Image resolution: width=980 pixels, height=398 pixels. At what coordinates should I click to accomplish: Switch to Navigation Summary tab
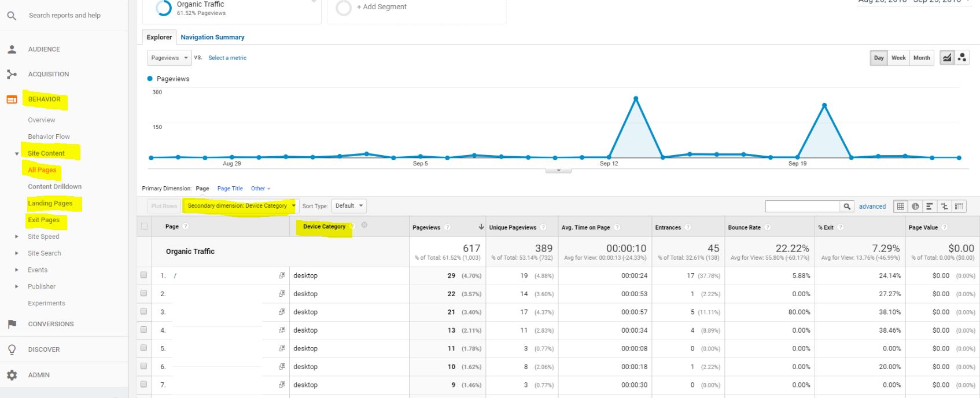212,37
